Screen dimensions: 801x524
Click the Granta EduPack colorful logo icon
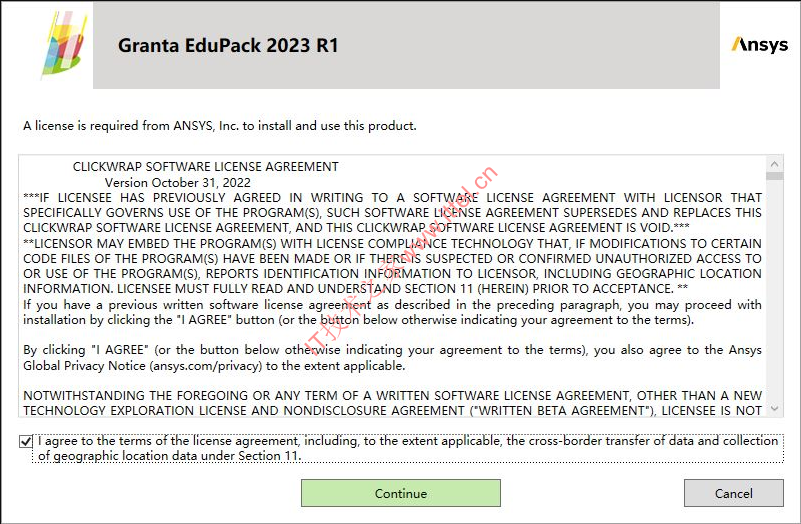pos(63,44)
